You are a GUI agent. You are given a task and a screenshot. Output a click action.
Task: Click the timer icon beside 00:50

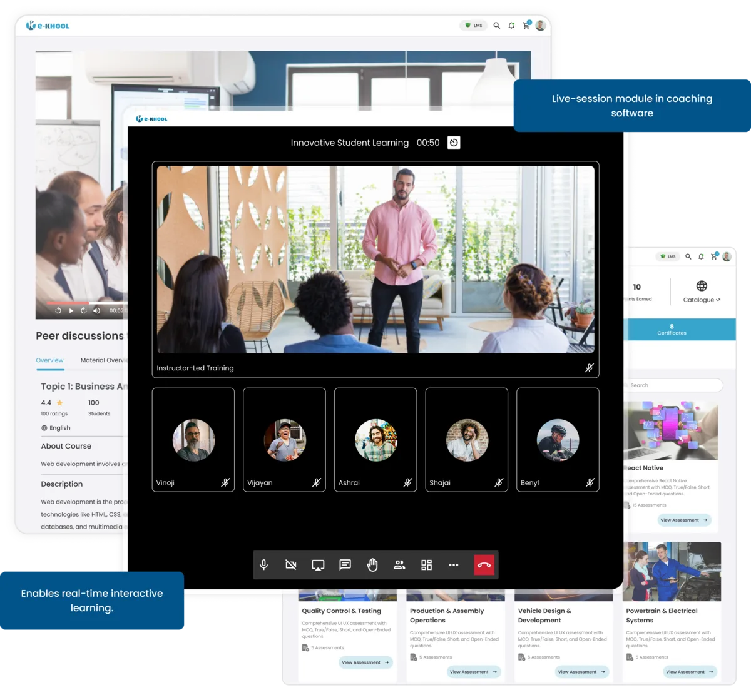tap(452, 143)
